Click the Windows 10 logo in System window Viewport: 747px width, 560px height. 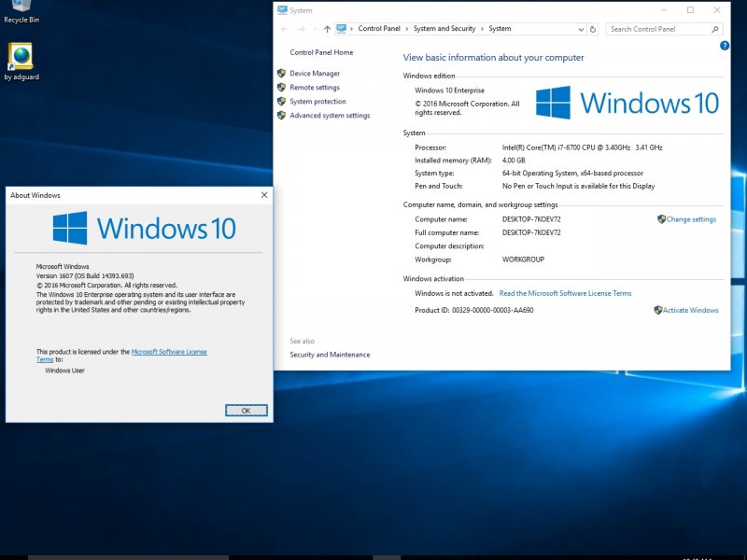point(627,103)
